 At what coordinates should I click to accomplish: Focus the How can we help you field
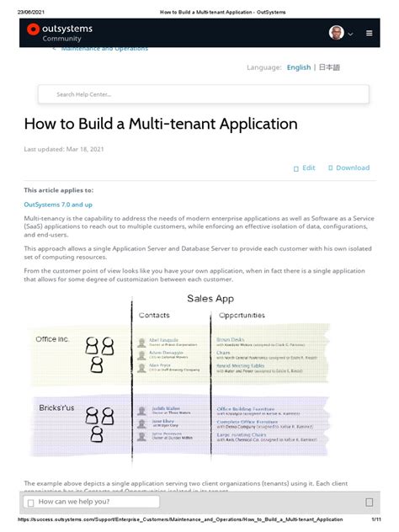pos(91,502)
